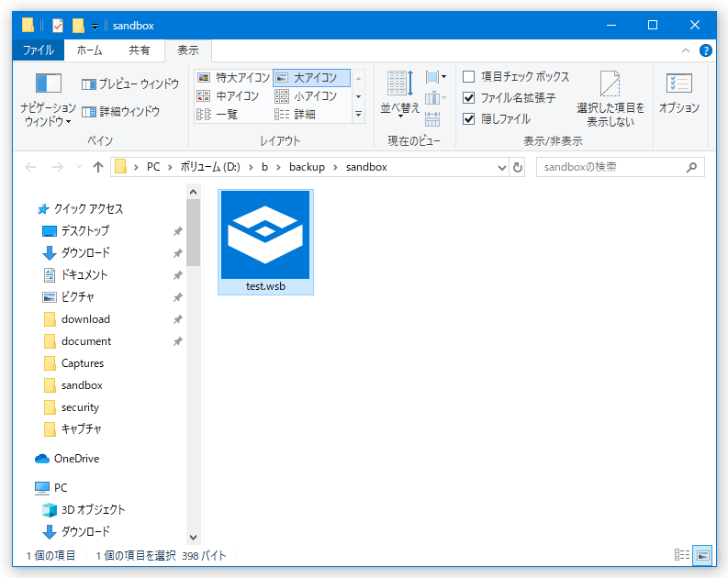Select Large icons (大アイコン) layout

coord(311,77)
